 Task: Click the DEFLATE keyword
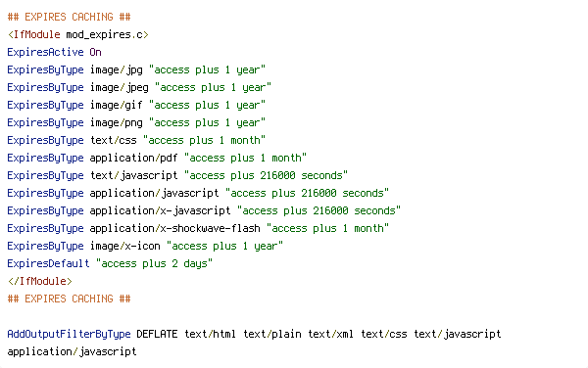coord(157,334)
